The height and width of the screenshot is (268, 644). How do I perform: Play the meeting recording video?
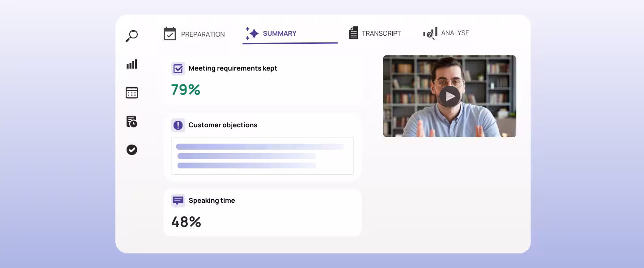click(449, 96)
